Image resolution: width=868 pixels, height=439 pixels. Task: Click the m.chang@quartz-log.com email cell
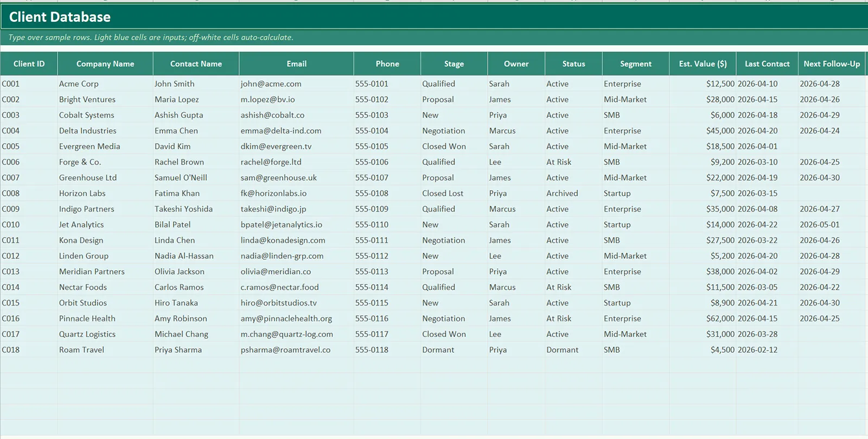click(296, 334)
